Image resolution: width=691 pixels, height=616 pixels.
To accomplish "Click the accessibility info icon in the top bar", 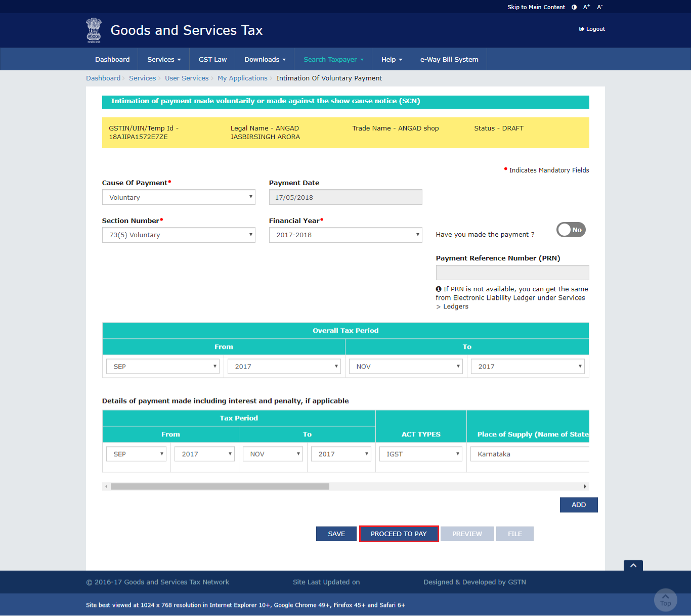I will (x=574, y=7).
